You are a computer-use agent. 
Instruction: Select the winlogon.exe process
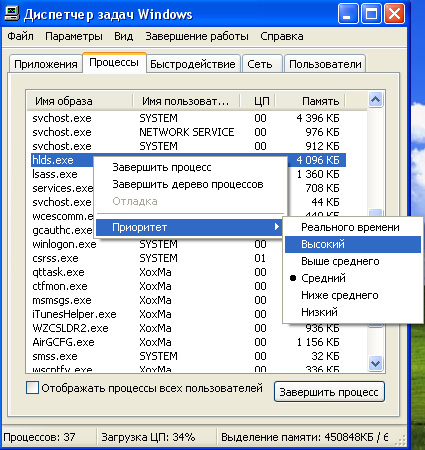click(x=64, y=244)
